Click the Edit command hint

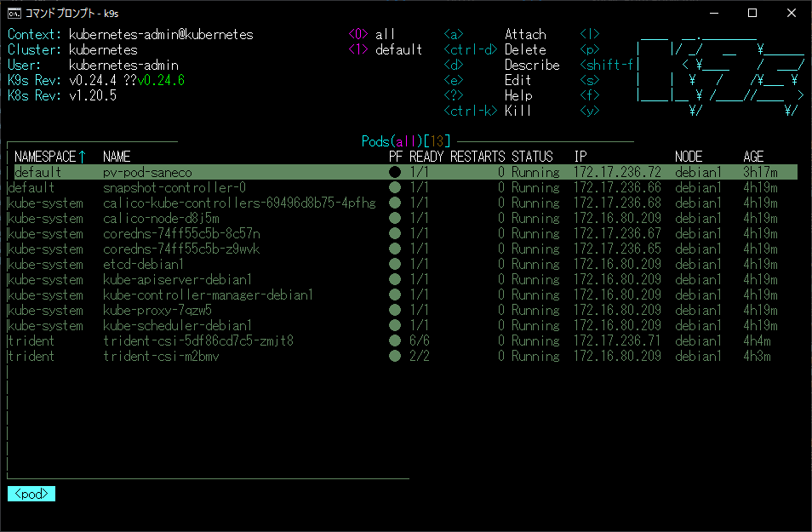(518, 80)
